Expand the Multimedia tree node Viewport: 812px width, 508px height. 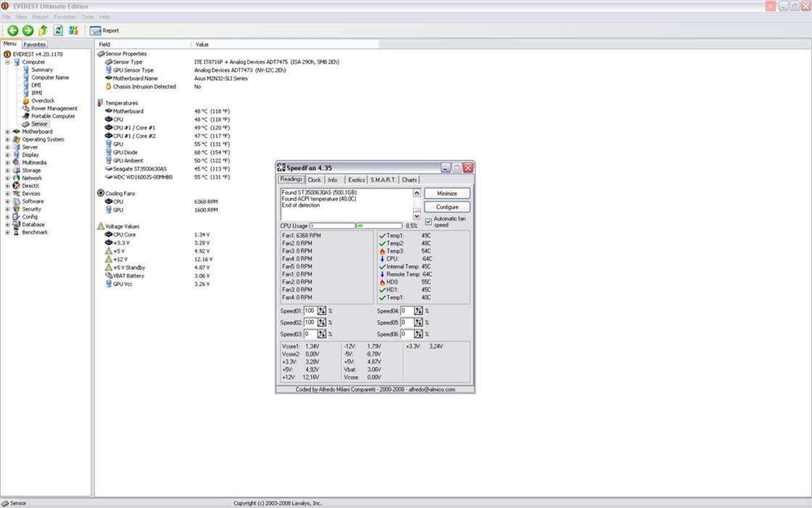click(x=7, y=163)
